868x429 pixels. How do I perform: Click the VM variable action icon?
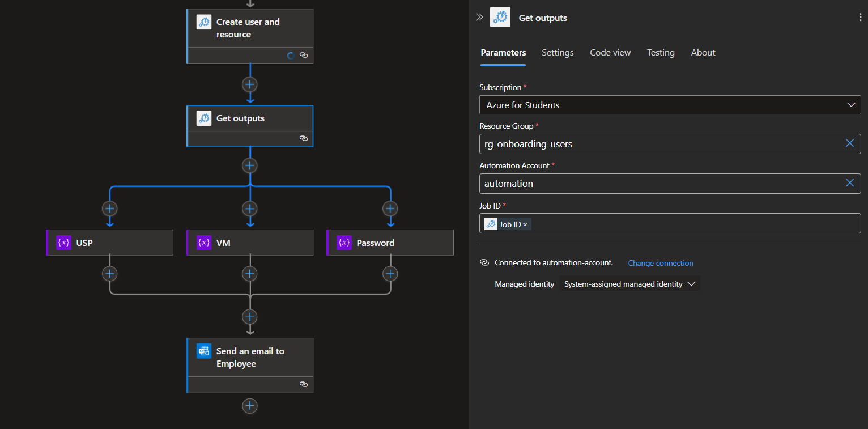coord(204,243)
